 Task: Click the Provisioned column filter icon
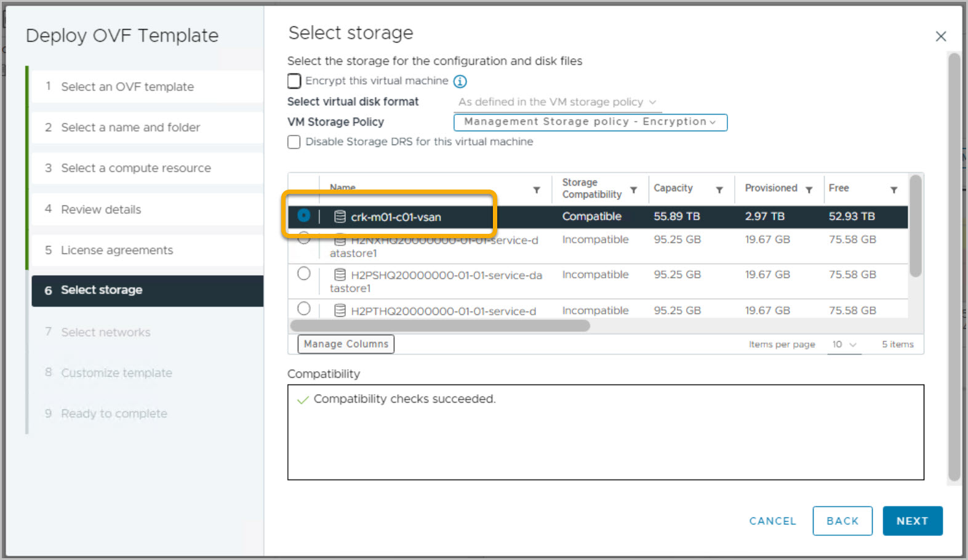(809, 190)
